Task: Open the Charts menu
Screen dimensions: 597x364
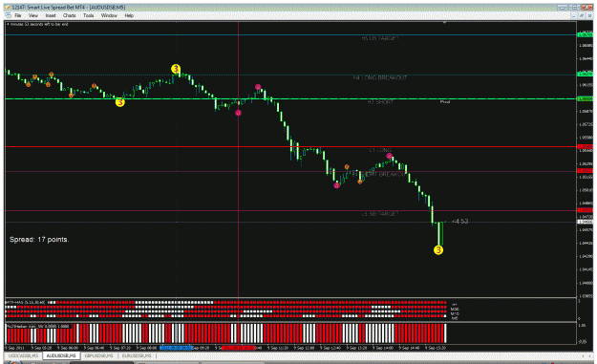Action: (70, 15)
